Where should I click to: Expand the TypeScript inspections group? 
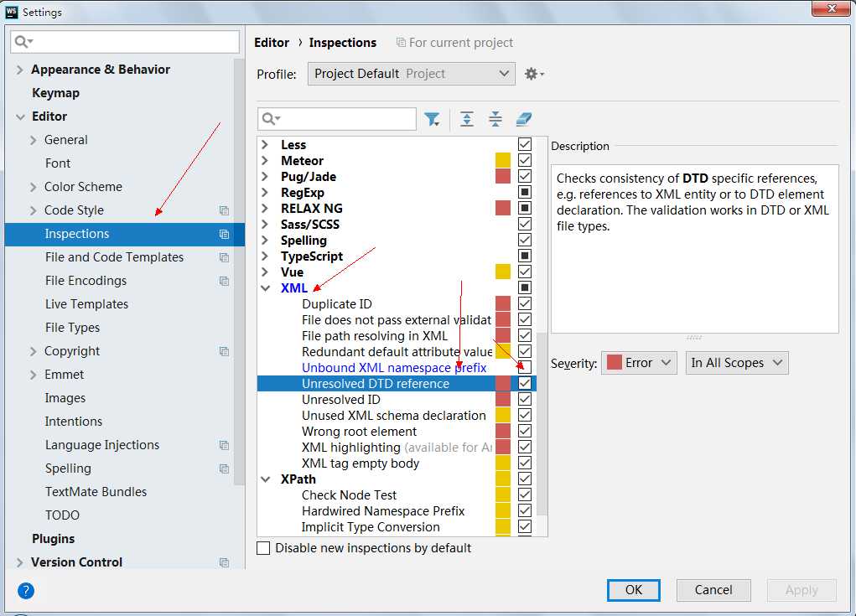pyautogui.click(x=265, y=256)
